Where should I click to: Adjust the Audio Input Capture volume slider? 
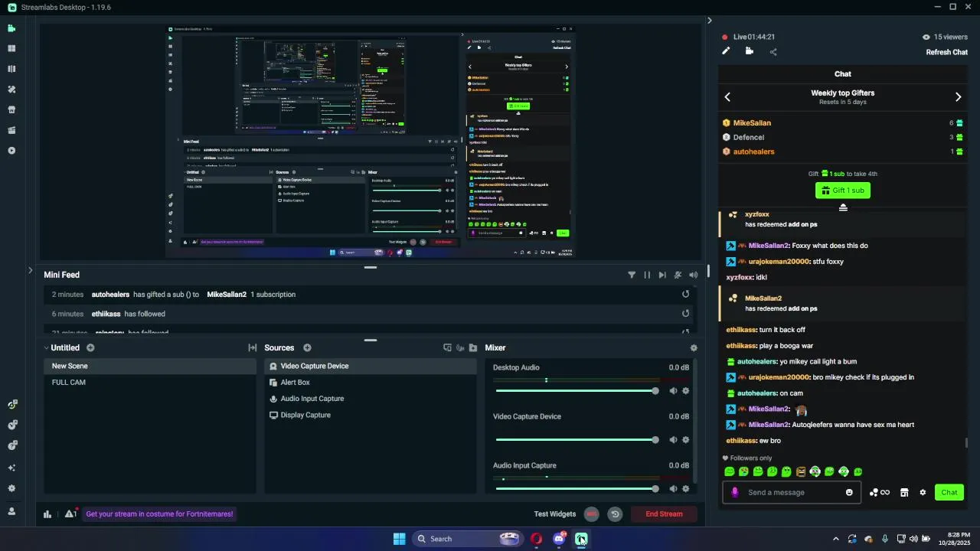[x=577, y=488]
